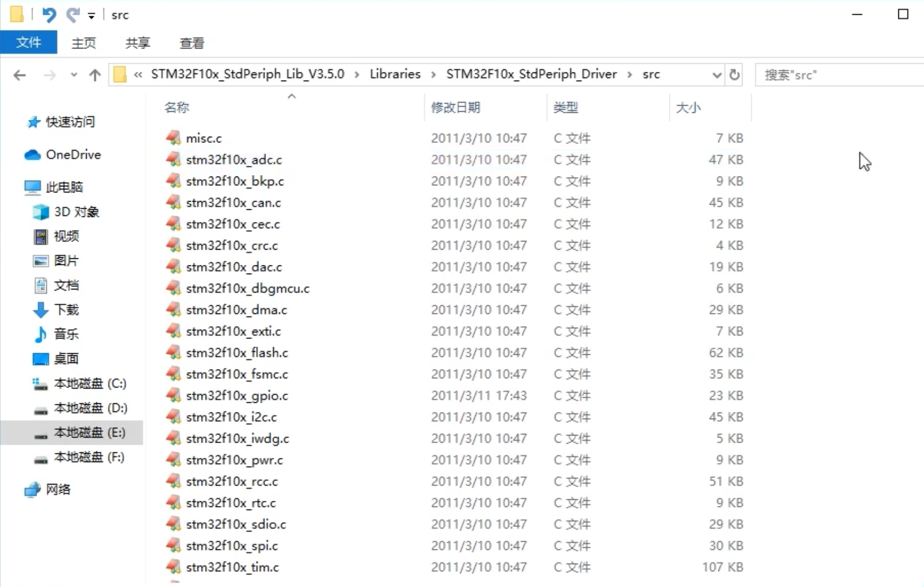
Task: Click the stm32f10x_crc.c file icon
Action: [173, 245]
